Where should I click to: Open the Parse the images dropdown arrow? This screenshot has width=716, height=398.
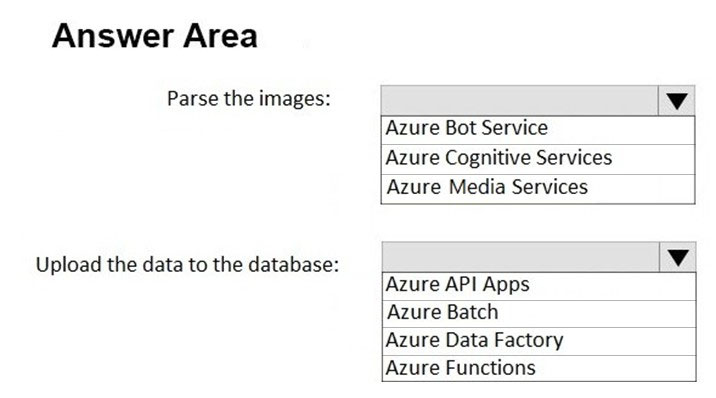pos(676,100)
